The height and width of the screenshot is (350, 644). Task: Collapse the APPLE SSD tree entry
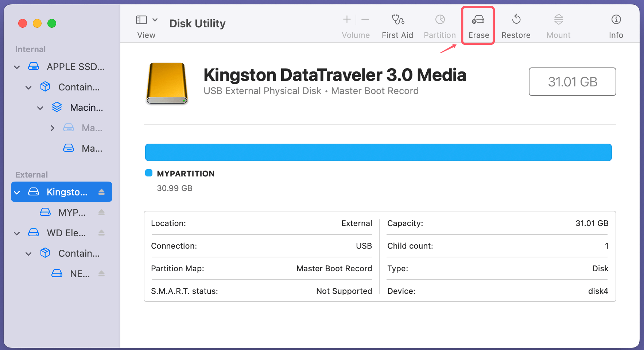(x=17, y=67)
